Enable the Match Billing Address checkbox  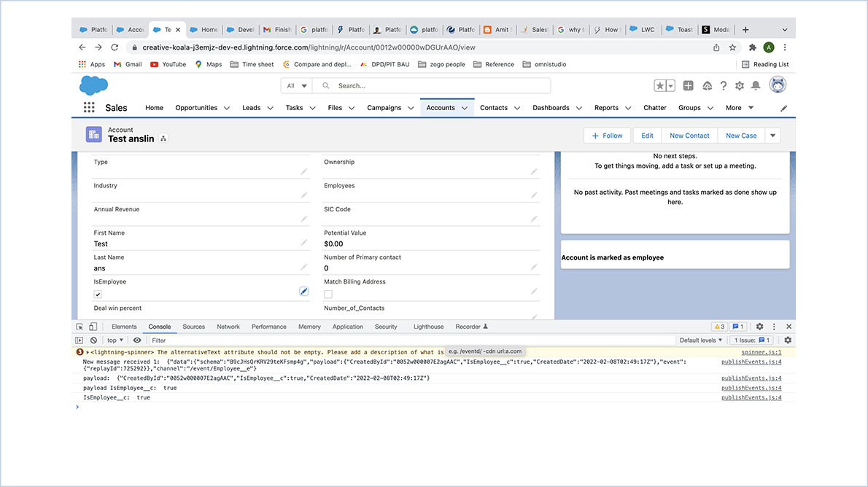pyautogui.click(x=328, y=294)
